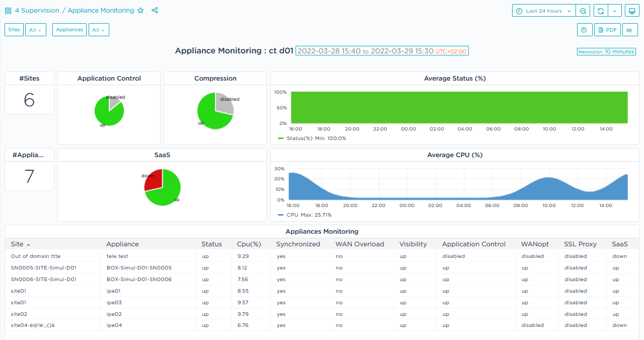Image resolution: width=644 pixels, height=340 pixels.
Task: Click the refresh icon in the top toolbar
Action: coord(601,10)
